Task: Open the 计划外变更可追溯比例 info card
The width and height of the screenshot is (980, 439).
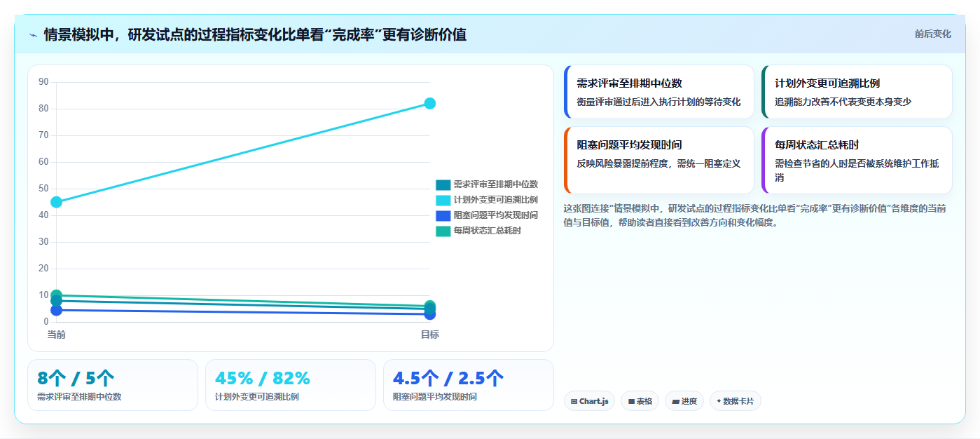Action: pyautogui.click(x=857, y=92)
